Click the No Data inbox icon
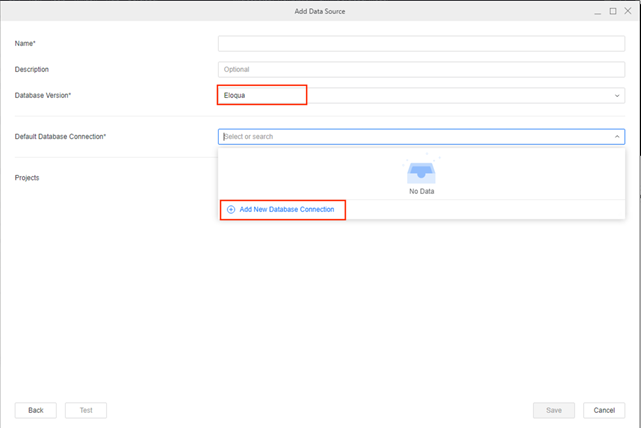The height and width of the screenshot is (428, 641). (421, 172)
